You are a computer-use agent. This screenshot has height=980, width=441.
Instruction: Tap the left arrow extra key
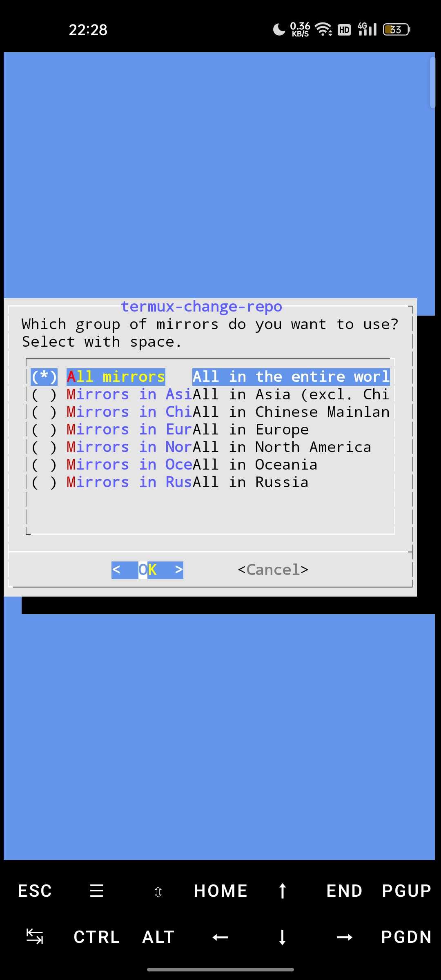(220, 937)
